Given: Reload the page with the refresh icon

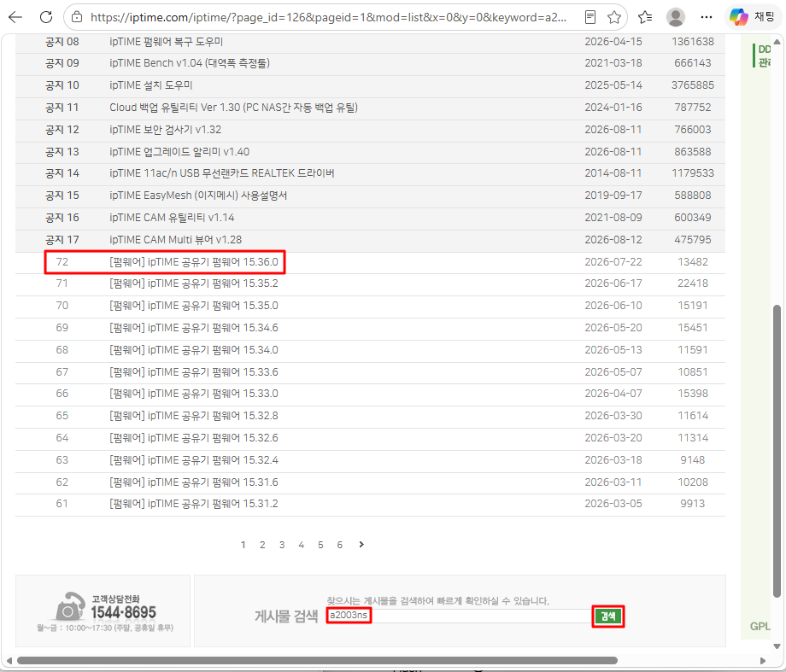Looking at the screenshot, I should pos(46,18).
